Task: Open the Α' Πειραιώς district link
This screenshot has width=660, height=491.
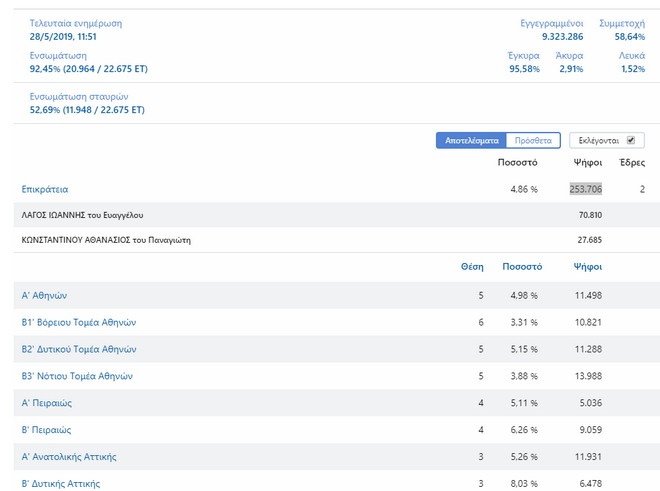Action: point(47,403)
